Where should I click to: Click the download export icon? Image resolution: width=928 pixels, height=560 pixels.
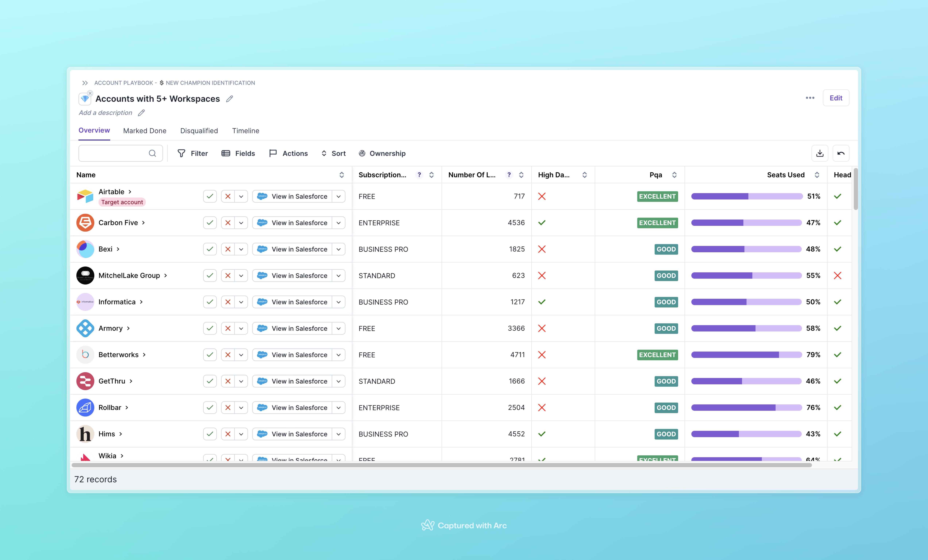(819, 153)
